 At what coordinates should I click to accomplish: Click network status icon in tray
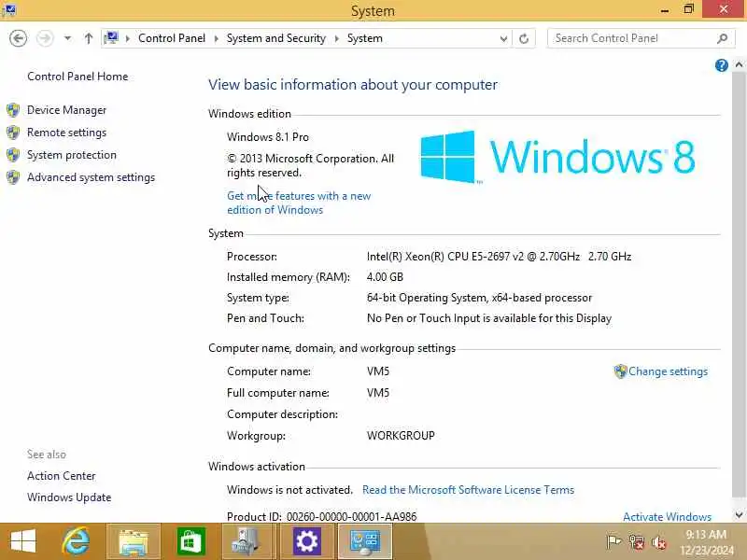tap(637, 542)
